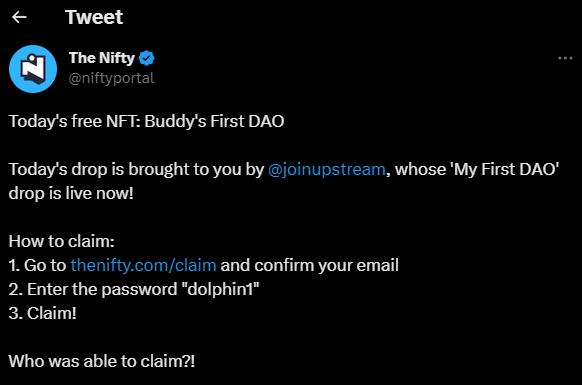Click the "Who was able to claim?!" line
The height and width of the screenshot is (385, 582).
click(102, 361)
